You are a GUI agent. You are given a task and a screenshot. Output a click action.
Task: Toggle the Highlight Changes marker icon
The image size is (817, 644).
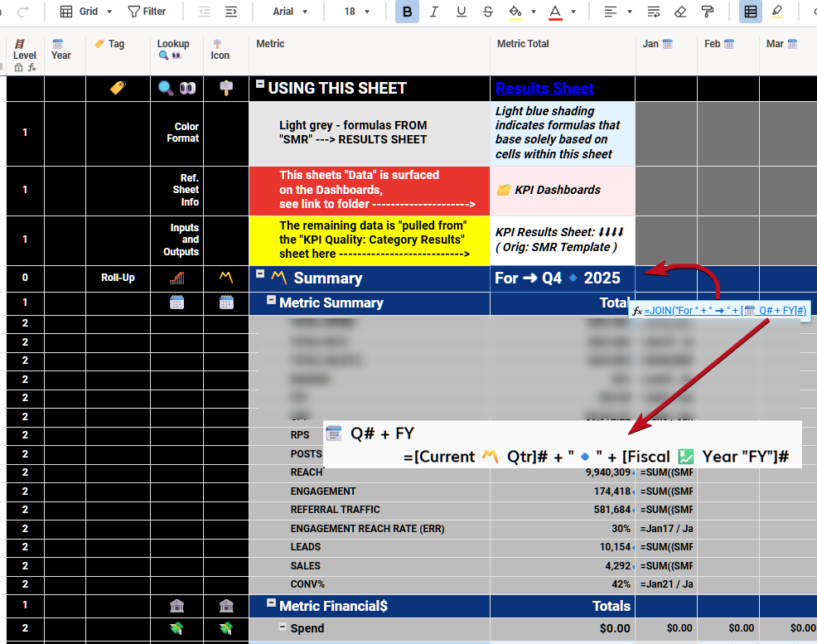click(x=777, y=12)
